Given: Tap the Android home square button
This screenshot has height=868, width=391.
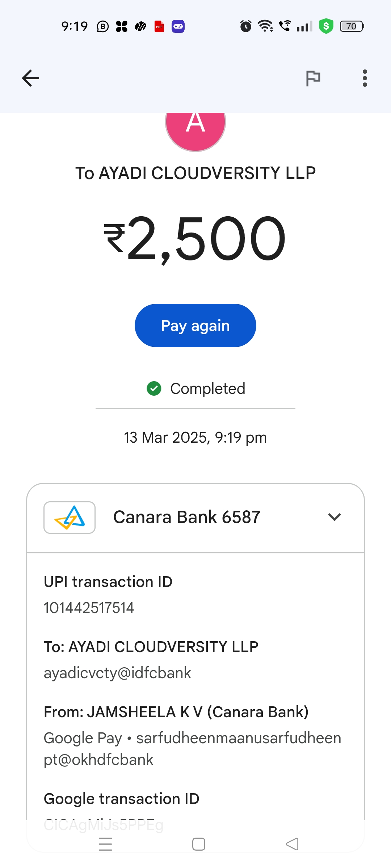Looking at the screenshot, I should 198,844.
